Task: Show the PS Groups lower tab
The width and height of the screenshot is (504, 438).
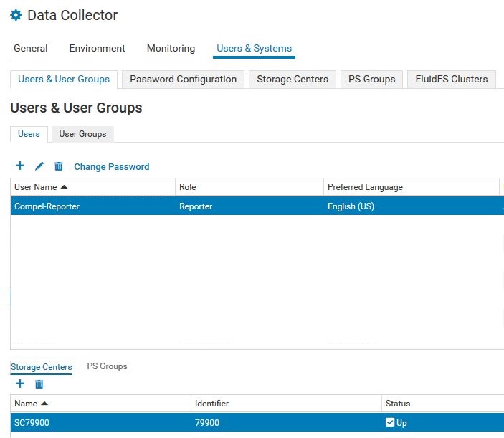Action: point(107,366)
